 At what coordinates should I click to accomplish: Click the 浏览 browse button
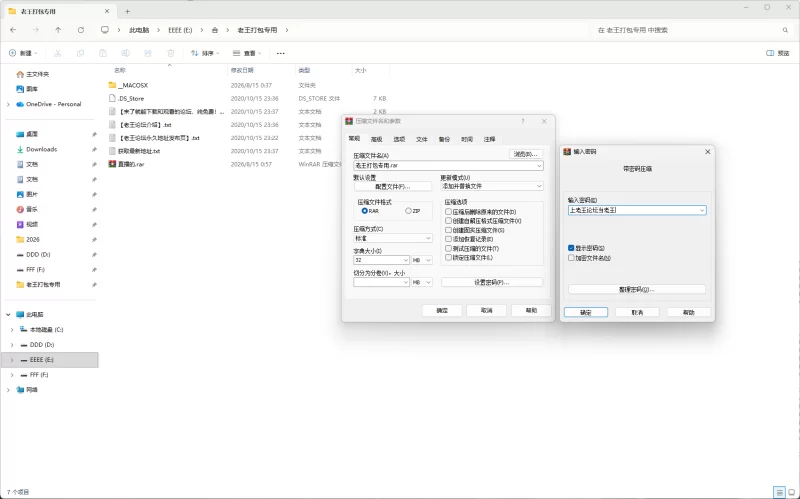coord(526,154)
